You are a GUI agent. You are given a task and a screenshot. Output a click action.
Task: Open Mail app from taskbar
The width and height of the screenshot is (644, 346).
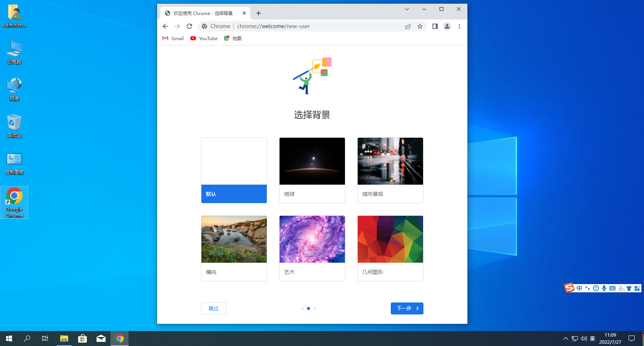(101, 338)
